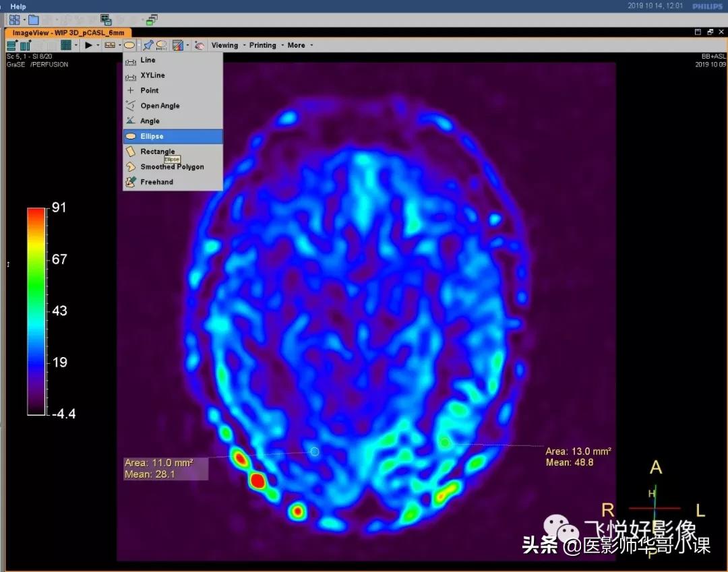Click the ruler measurement tool icon
The height and width of the screenshot is (572, 728).
pos(110,45)
